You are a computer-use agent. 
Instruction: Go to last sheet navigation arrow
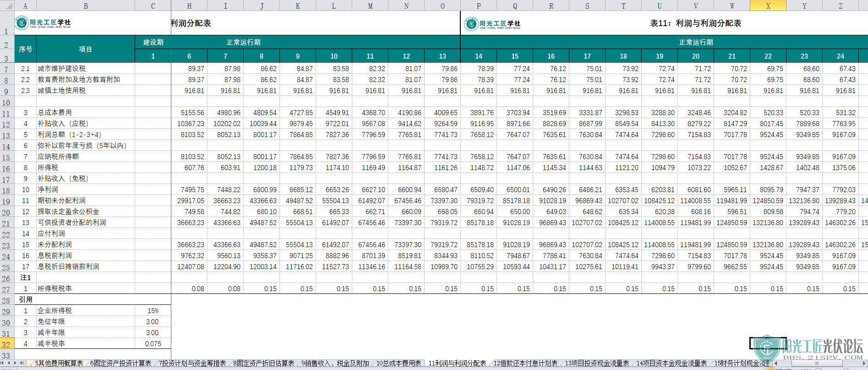point(22,363)
